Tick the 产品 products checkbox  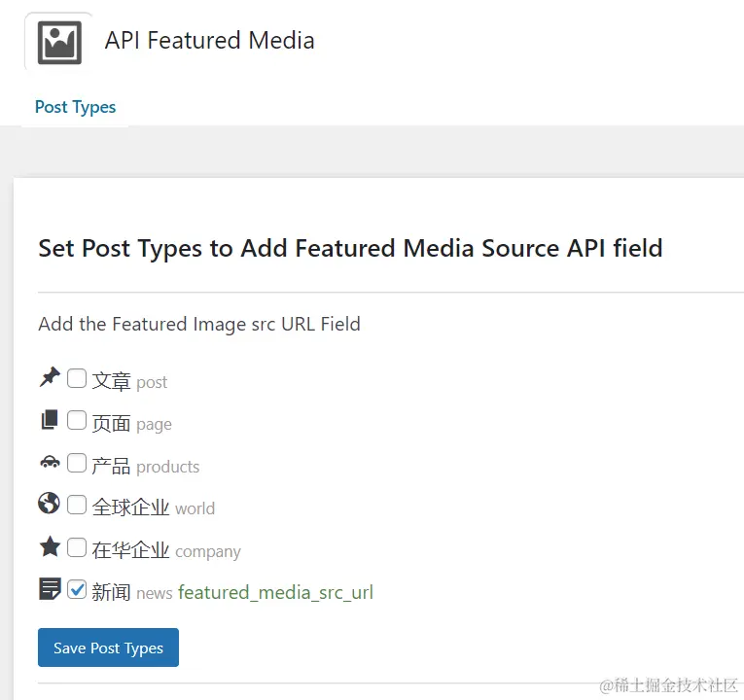tap(77, 463)
